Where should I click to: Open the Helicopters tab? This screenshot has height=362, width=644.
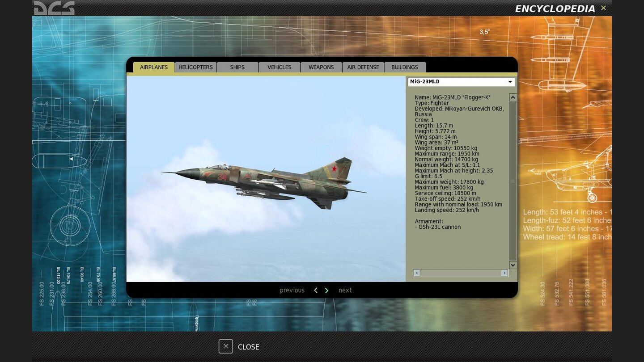point(195,67)
